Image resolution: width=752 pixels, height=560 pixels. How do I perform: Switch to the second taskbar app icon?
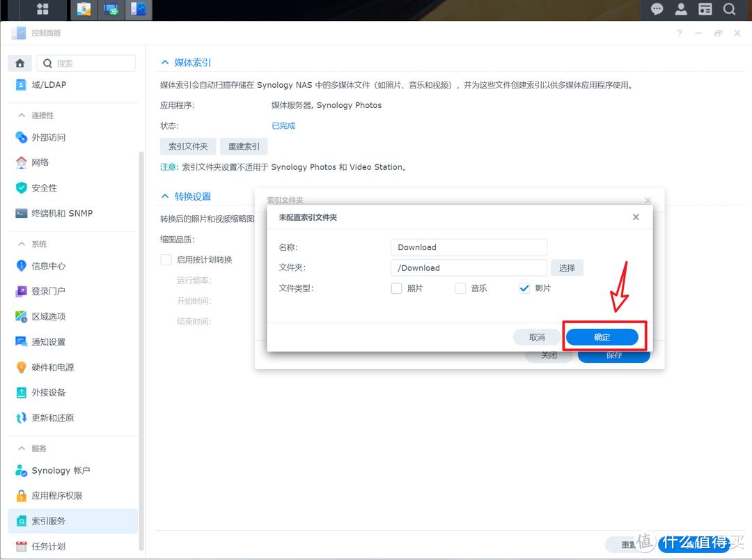click(x=111, y=10)
